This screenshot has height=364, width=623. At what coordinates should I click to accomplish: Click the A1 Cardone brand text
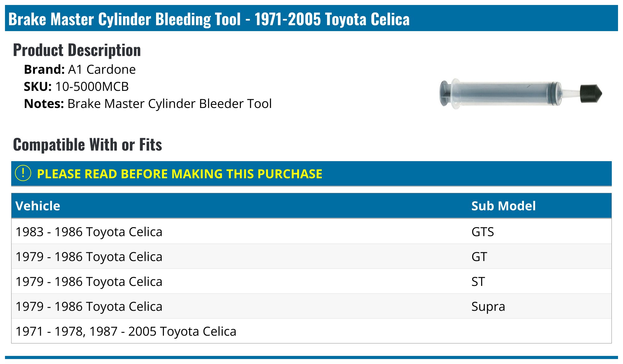point(102,69)
